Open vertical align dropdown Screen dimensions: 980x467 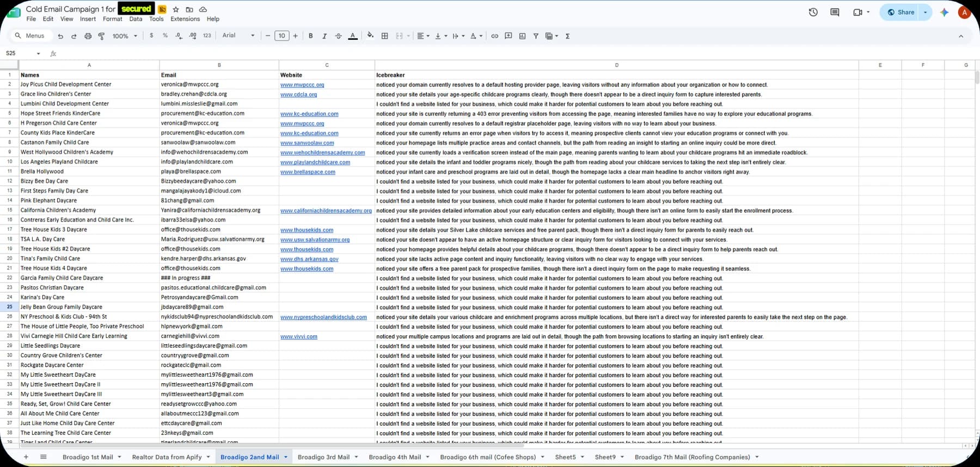point(441,36)
